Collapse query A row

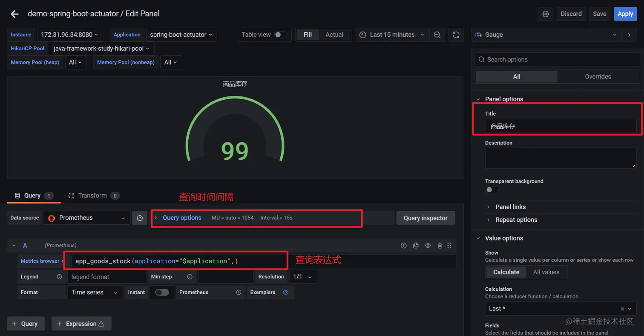tap(14, 246)
